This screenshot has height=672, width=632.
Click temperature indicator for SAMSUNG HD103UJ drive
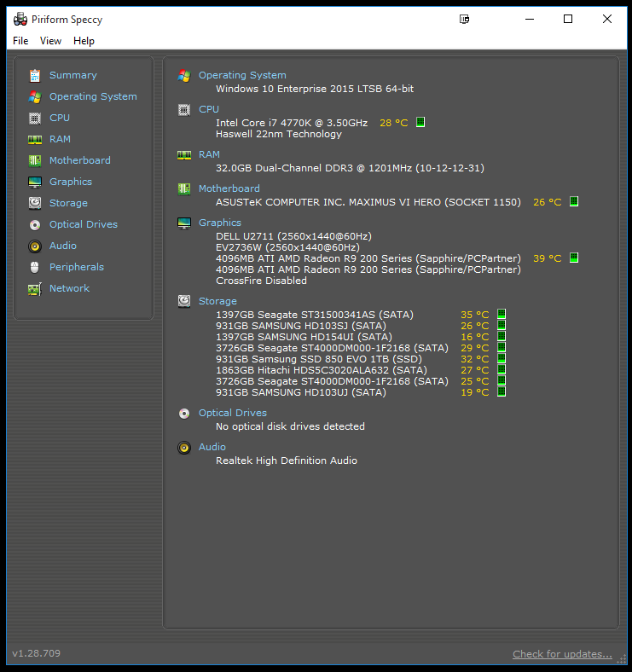pyautogui.click(x=502, y=392)
